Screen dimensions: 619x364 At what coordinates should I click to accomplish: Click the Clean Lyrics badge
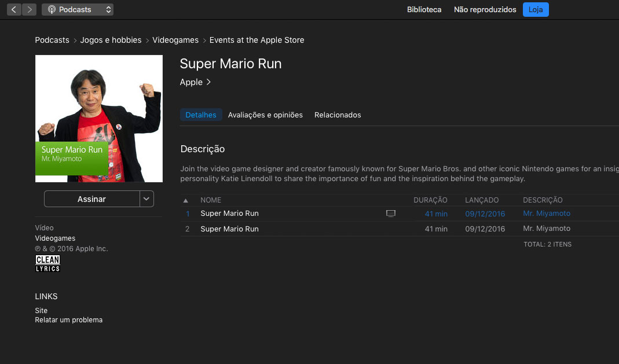(47, 263)
